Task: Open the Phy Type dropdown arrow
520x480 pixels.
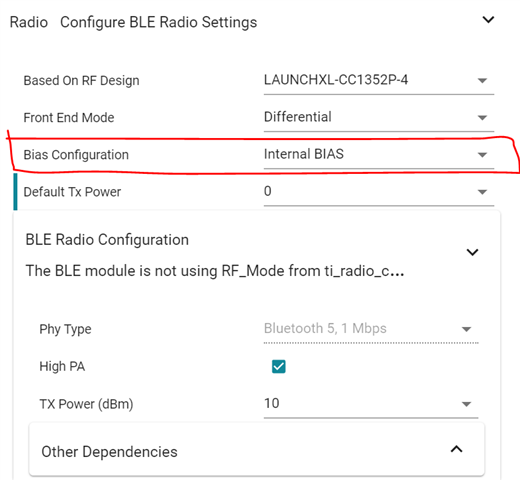Action: click(x=466, y=329)
